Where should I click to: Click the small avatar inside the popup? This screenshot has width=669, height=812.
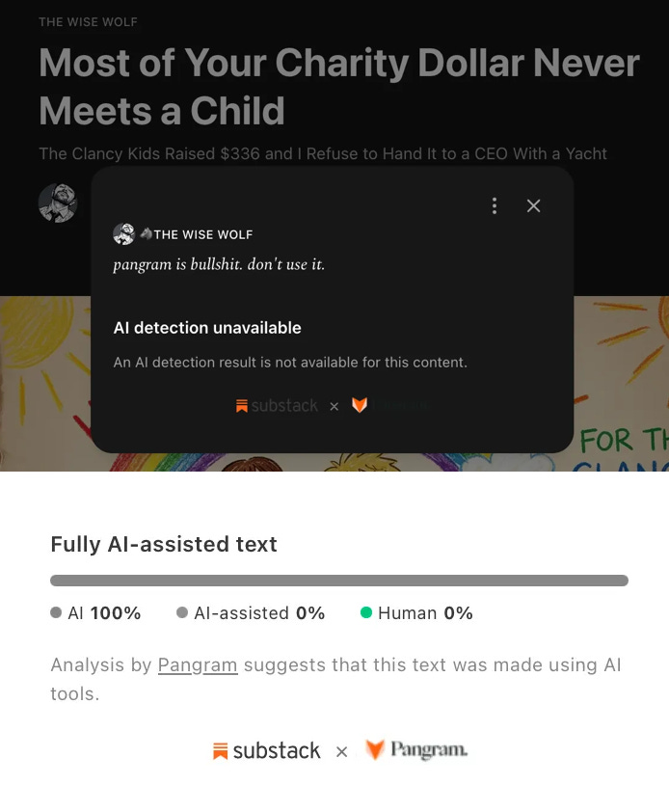tap(123, 234)
